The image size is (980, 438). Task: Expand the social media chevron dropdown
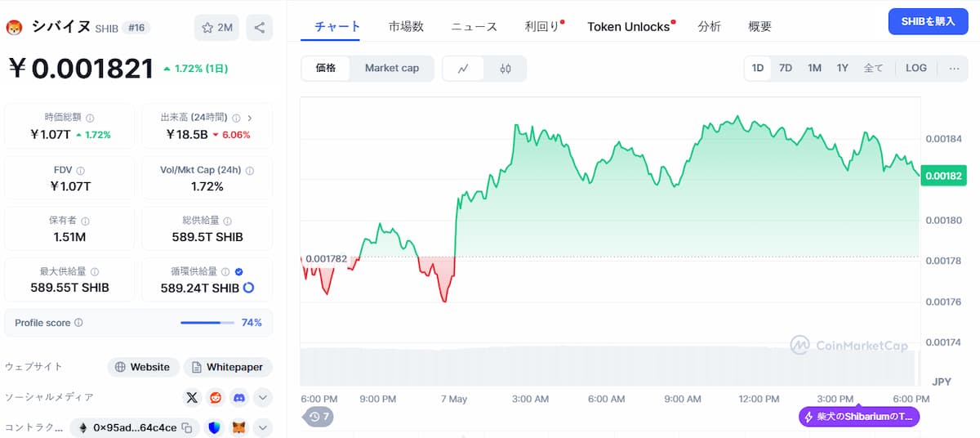[x=263, y=397]
